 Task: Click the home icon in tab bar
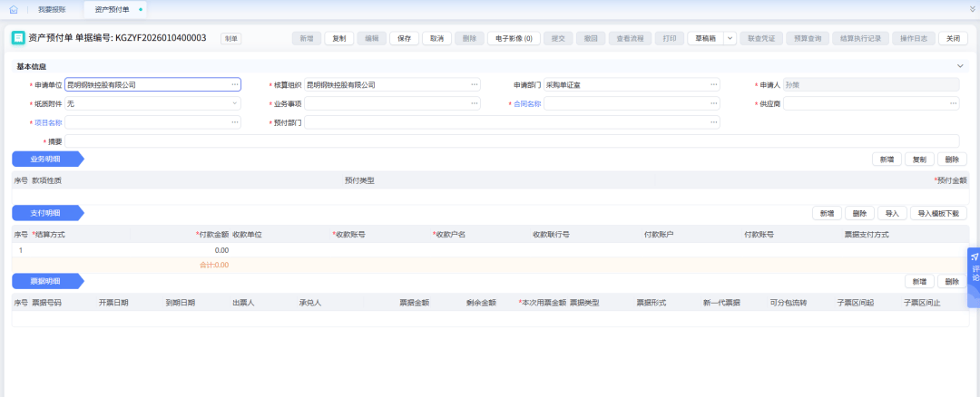14,8
